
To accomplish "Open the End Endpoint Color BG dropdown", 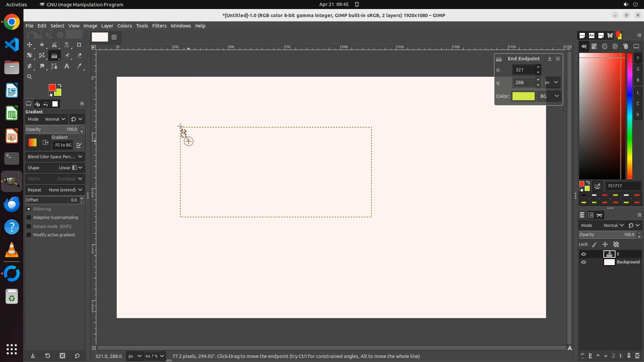I will [549, 96].
